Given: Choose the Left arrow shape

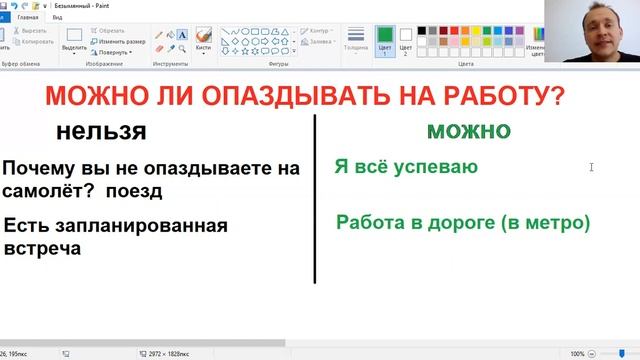Looking at the screenshot, I should coord(275,42).
